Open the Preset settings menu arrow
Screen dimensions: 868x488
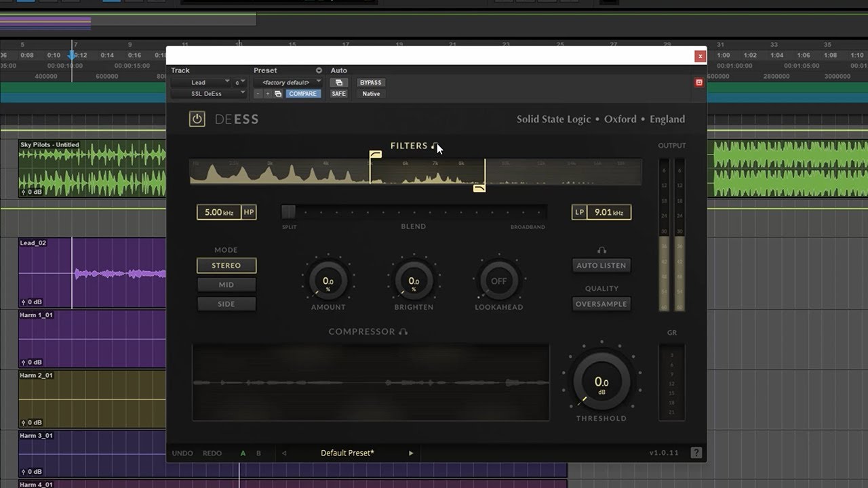pyautogui.click(x=319, y=70)
